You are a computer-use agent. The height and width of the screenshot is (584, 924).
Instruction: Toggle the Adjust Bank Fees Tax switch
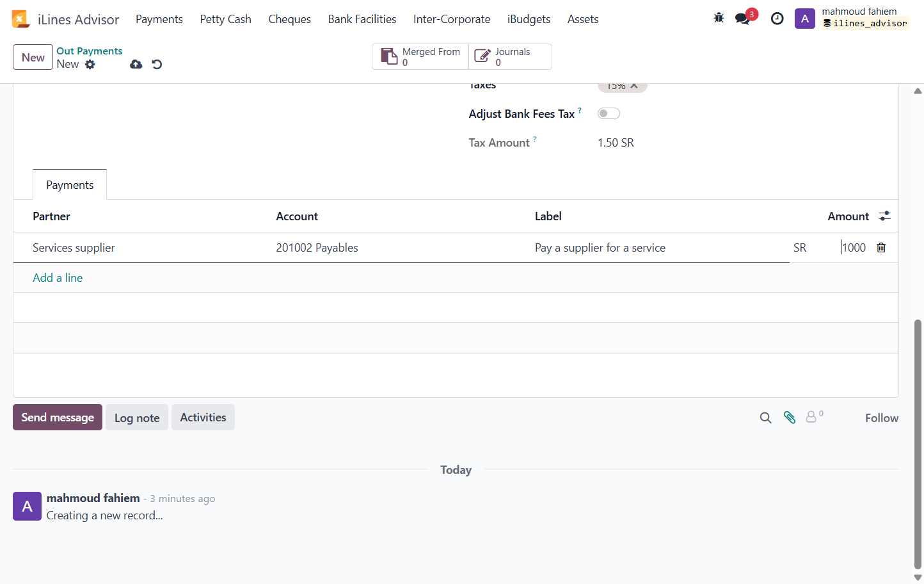click(609, 113)
